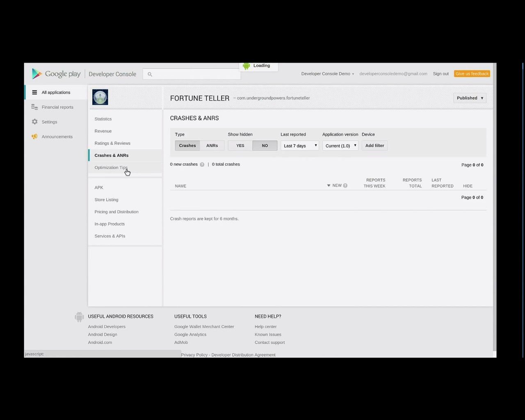
Task: Set Show hidden to YES
Action: [240, 146]
